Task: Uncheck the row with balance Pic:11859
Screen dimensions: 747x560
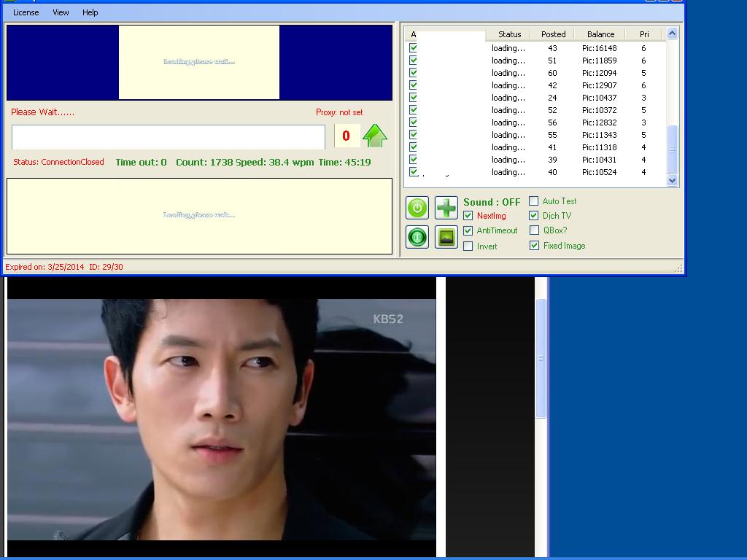Action: pos(413,60)
